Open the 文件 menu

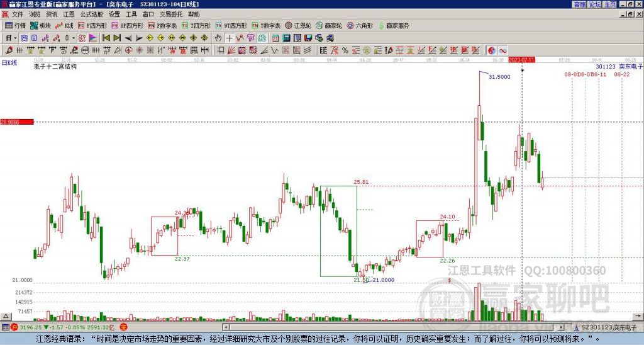point(18,14)
